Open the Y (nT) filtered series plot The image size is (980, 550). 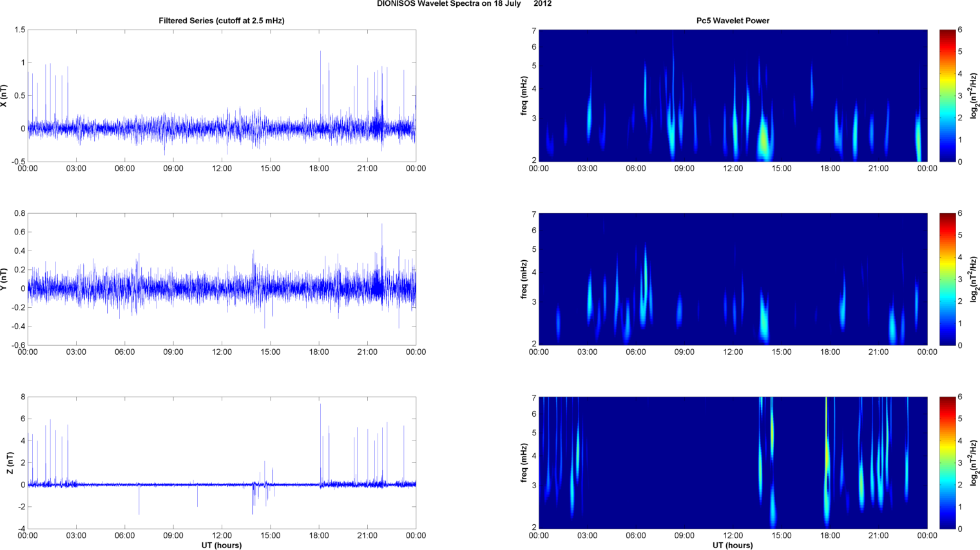(222, 279)
